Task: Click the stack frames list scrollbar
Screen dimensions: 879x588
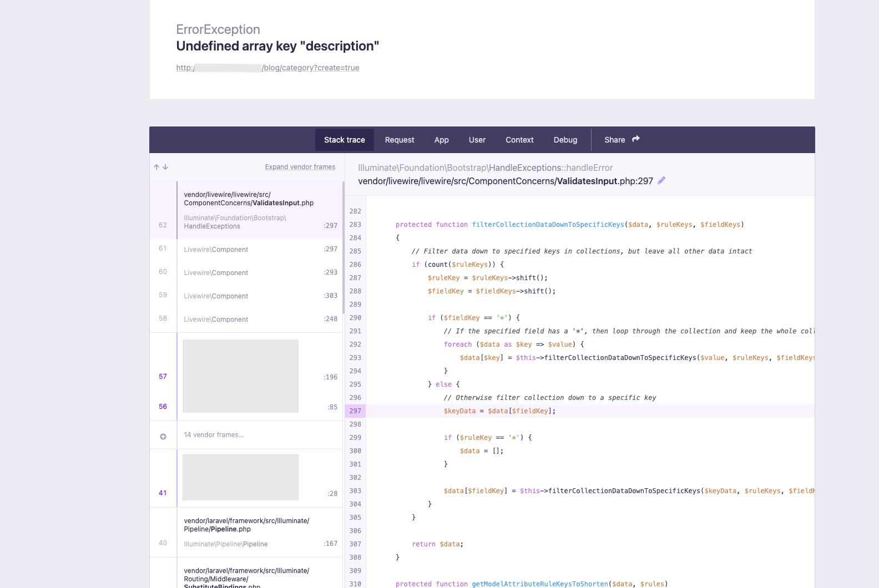Action: click(343, 248)
